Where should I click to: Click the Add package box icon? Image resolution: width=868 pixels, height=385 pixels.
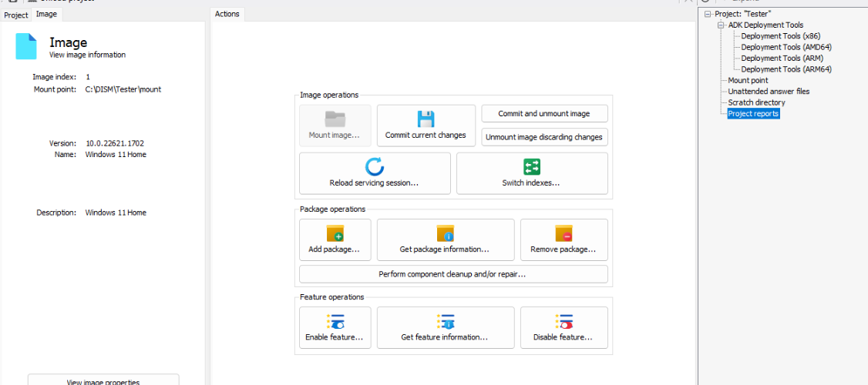coord(335,233)
